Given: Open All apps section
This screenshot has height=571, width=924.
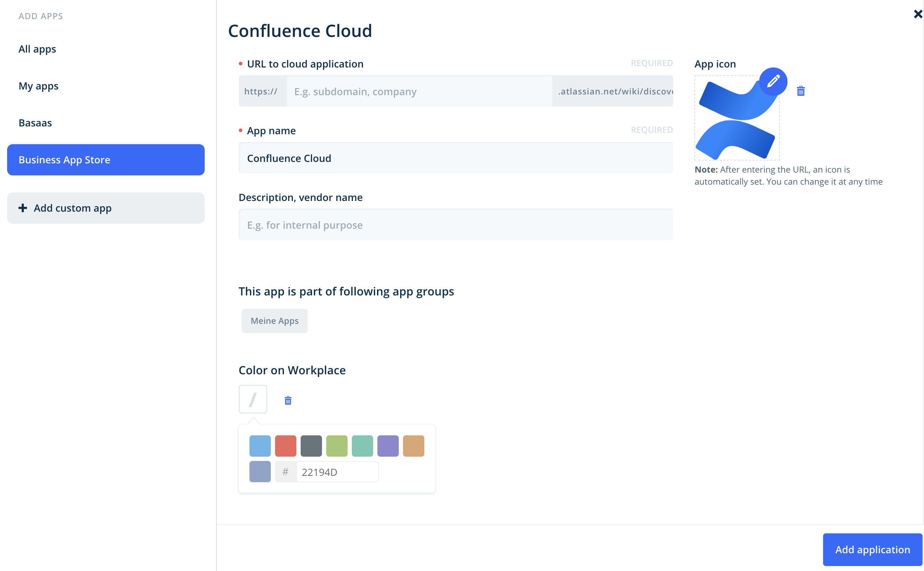Looking at the screenshot, I should [37, 49].
